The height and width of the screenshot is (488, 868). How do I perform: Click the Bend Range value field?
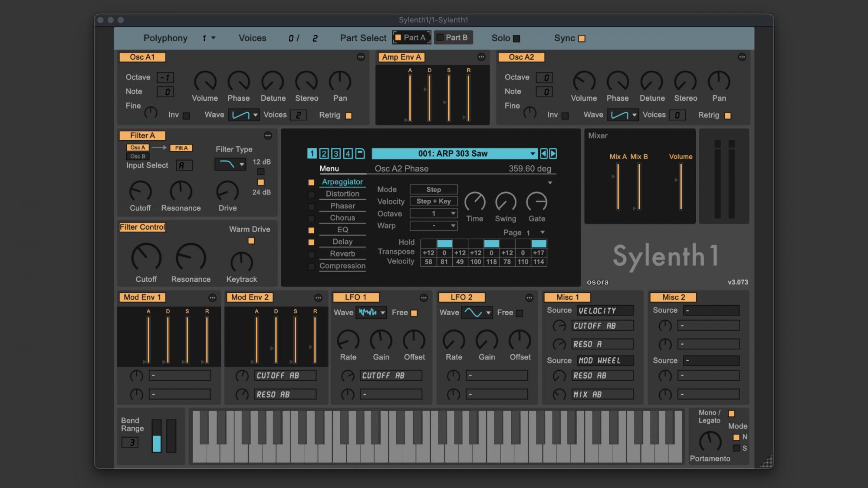[x=130, y=442]
